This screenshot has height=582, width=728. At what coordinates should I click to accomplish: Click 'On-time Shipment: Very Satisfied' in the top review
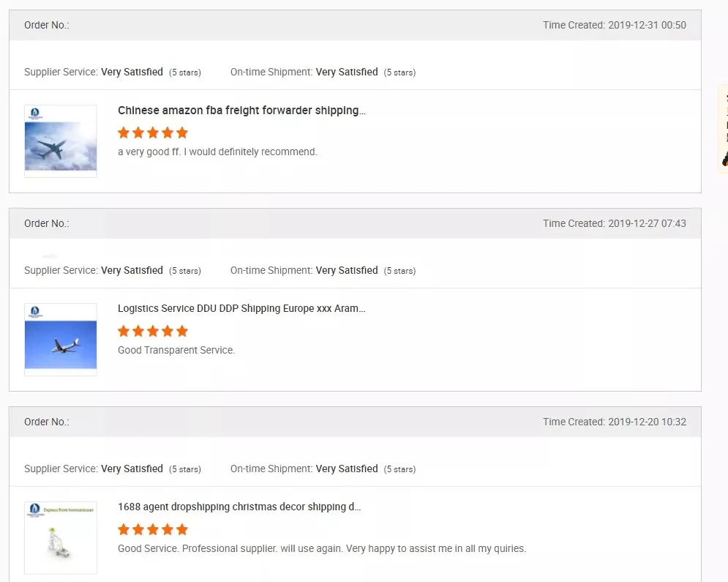[x=304, y=72]
